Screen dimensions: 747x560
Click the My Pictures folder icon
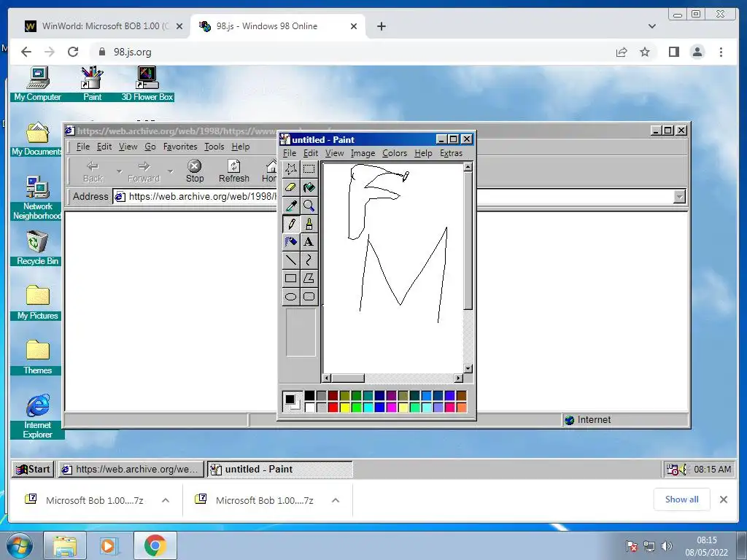38,302
